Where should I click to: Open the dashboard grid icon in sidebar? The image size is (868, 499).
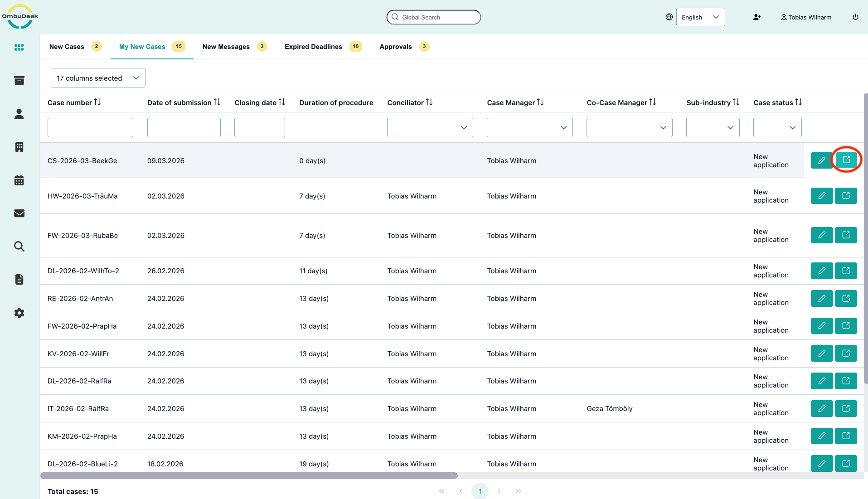19,47
